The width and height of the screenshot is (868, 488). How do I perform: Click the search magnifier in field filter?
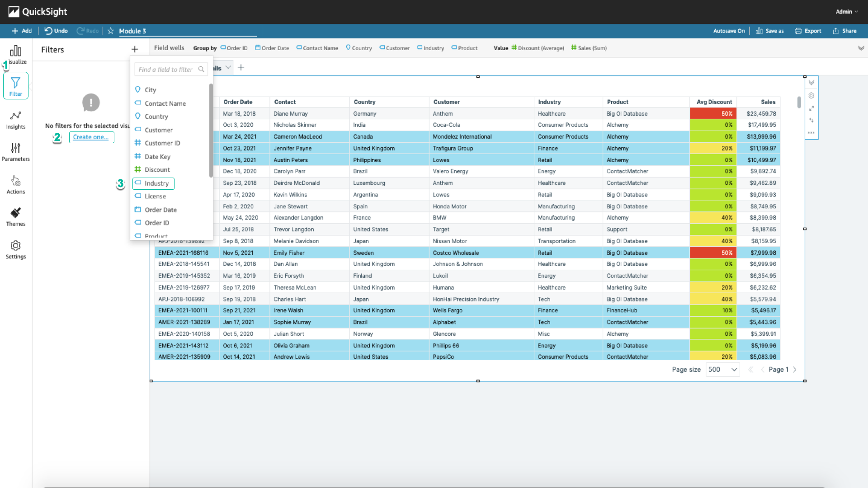(201, 69)
